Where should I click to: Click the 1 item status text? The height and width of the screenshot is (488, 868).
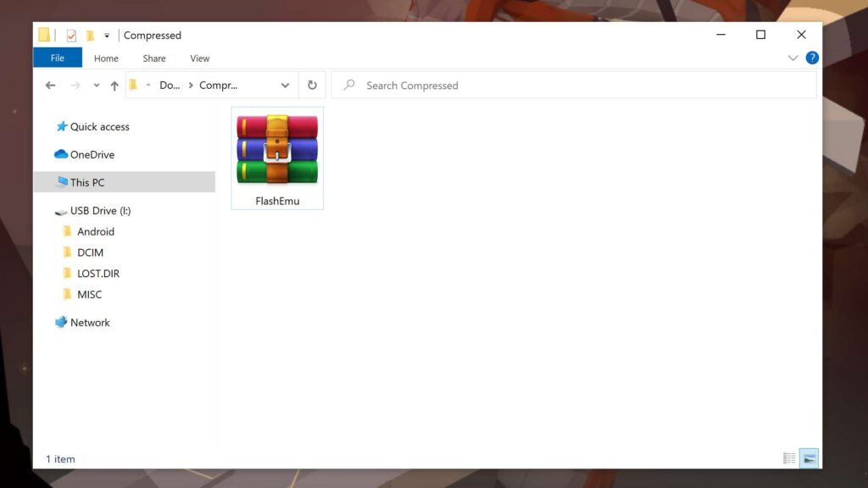[x=60, y=459]
